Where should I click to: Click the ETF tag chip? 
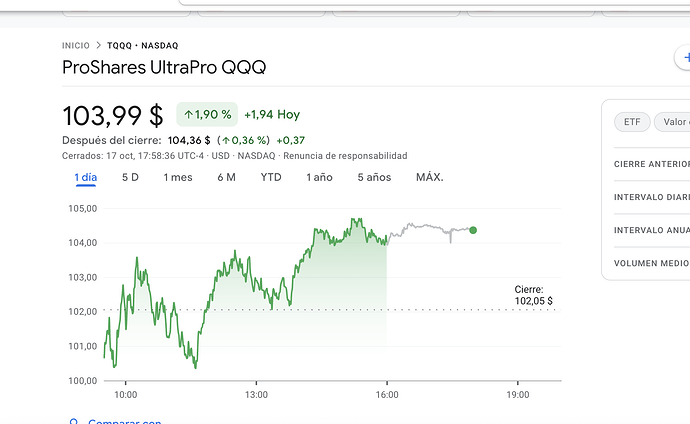(x=631, y=122)
